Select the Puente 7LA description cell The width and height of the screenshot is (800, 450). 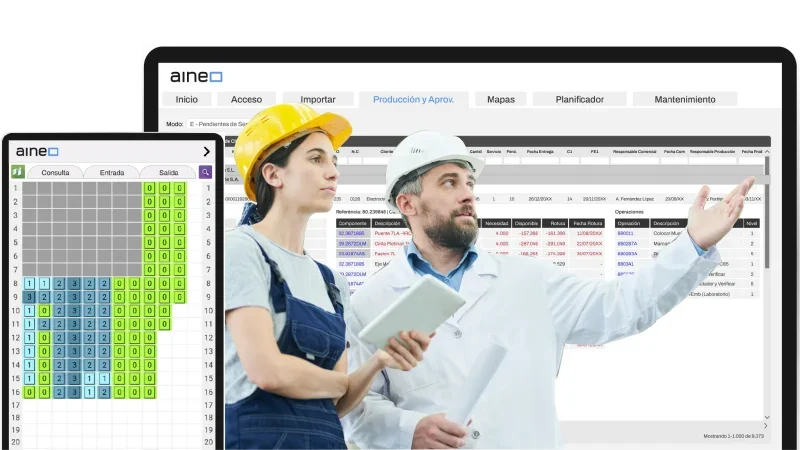point(392,234)
